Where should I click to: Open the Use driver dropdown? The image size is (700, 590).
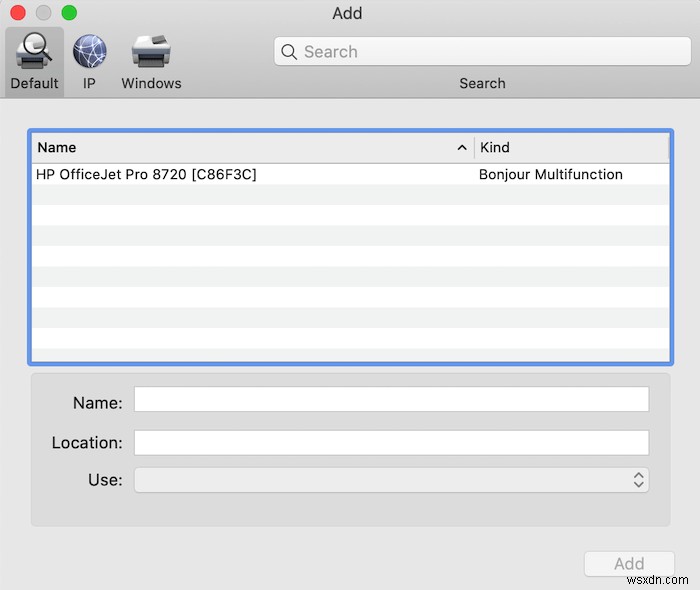pyautogui.click(x=391, y=480)
